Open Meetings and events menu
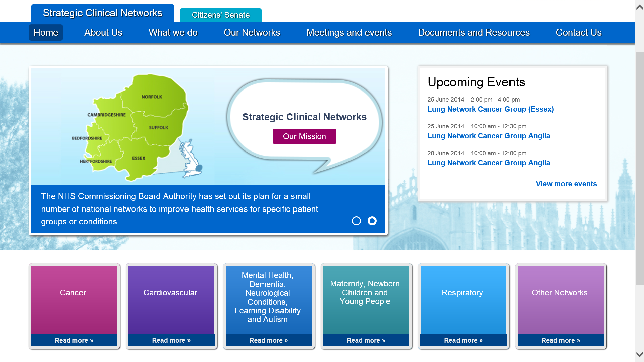The image size is (644, 362). 349,33
